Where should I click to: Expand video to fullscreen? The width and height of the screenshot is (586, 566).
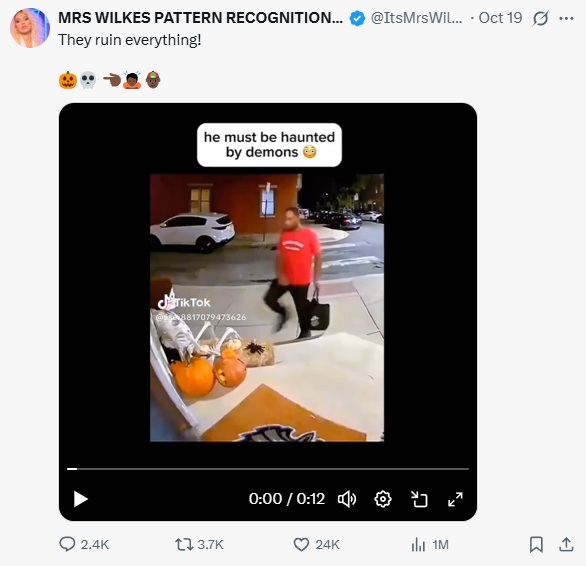[x=455, y=499]
